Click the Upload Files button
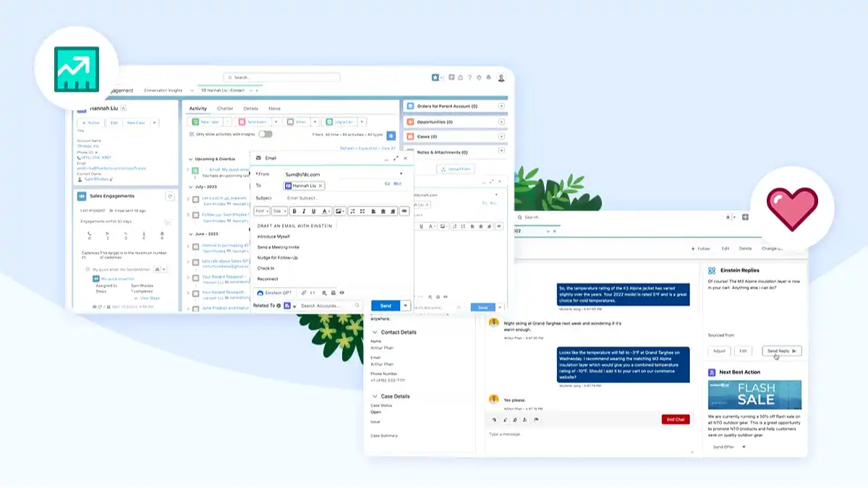The width and height of the screenshot is (868, 488). pos(455,168)
